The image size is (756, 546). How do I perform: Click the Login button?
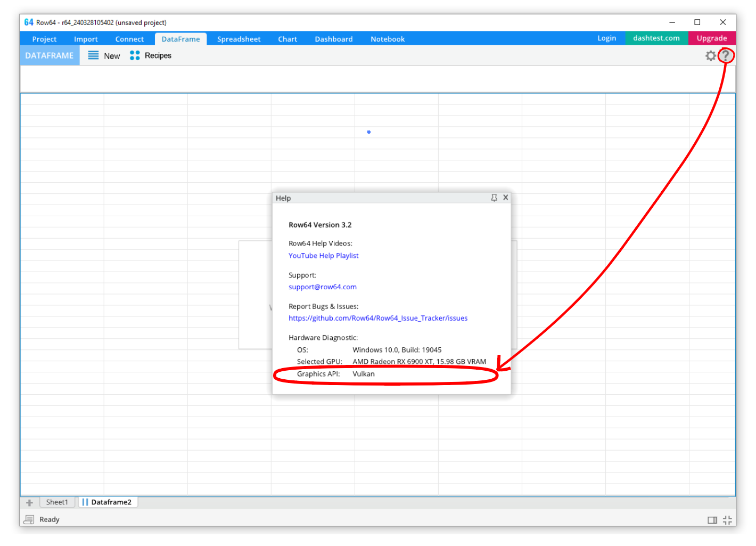(x=606, y=38)
